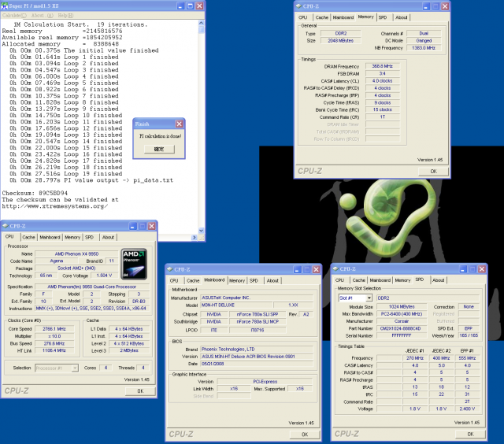The image size is (504, 444).
Task: Open About tab in CPU window
Action: point(108,237)
